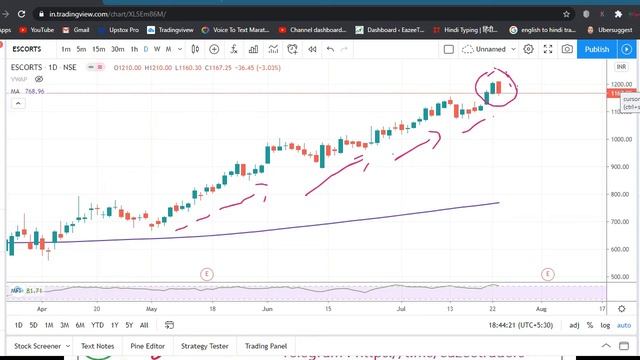Open Indicators fx menu
The height and width of the screenshot is (360, 640).
click(233, 49)
